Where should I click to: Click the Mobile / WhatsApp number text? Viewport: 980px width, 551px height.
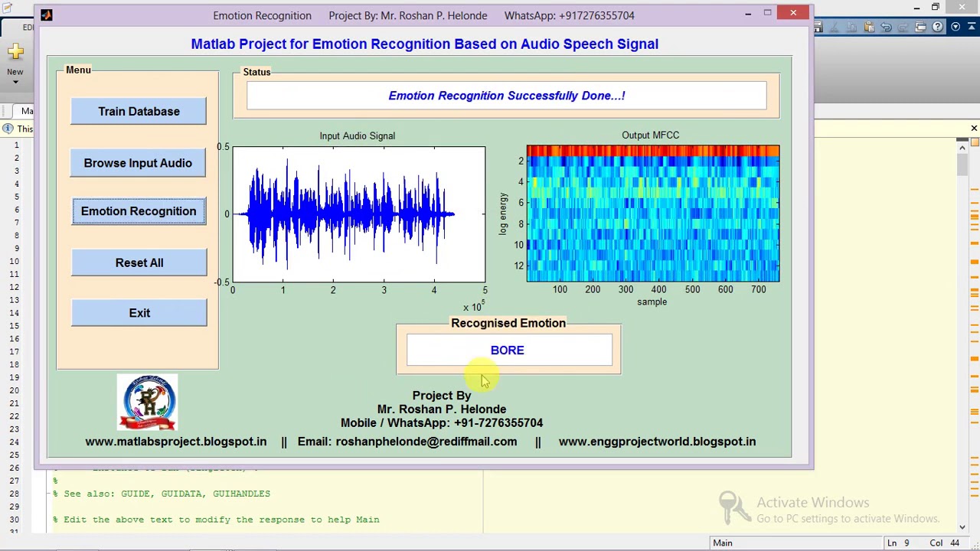click(442, 423)
